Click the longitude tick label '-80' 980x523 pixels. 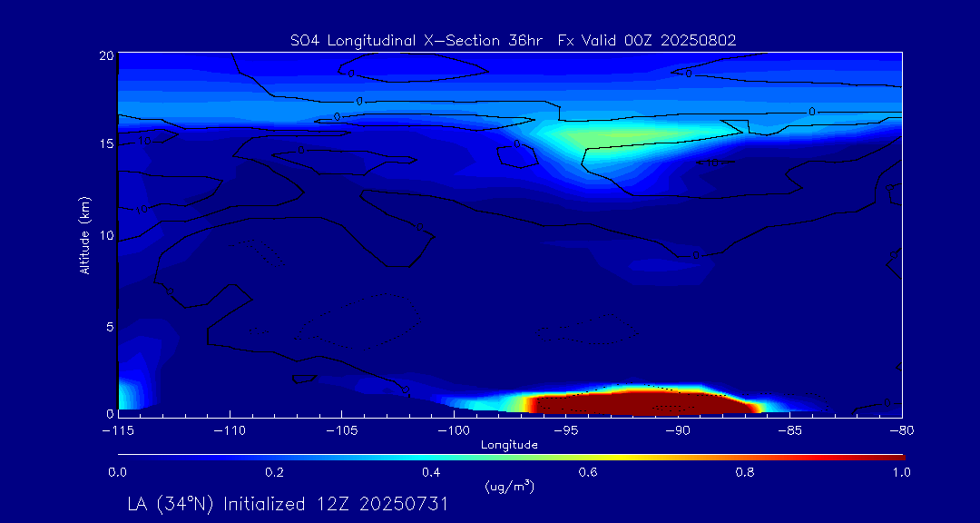point(902,431)
